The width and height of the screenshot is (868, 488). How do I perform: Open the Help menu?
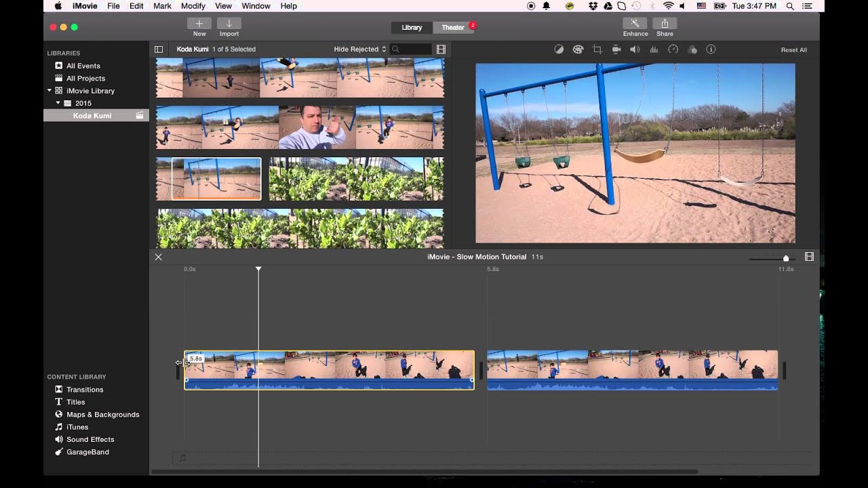[x=289, y=6]
